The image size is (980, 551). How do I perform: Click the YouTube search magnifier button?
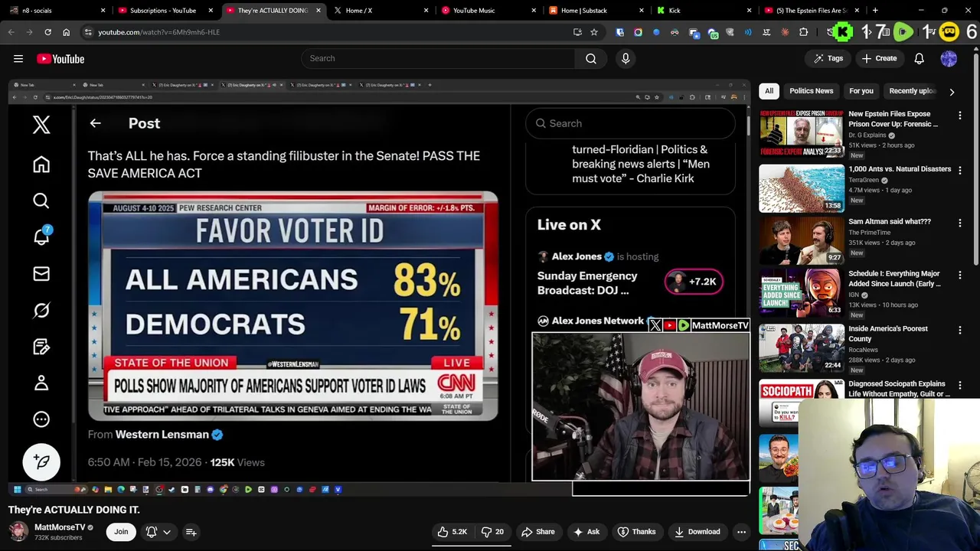click(x=591, y=58)
